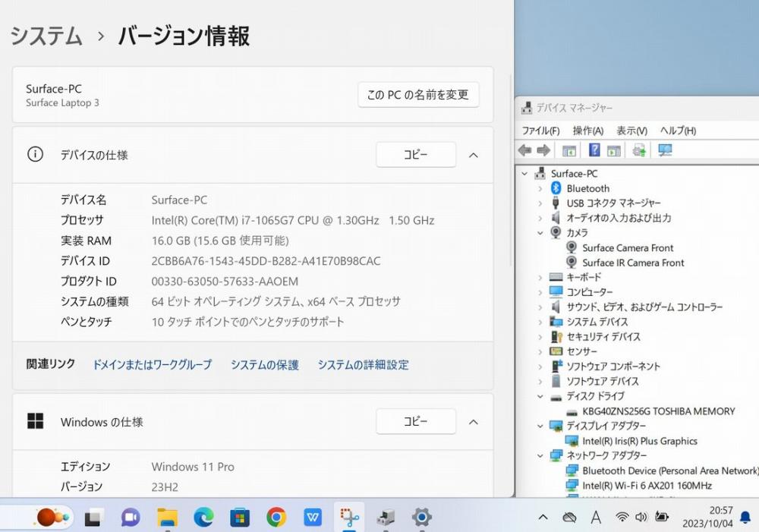This screenshot has width=759, height=532.
Task: Select Intel(R) Iris(R) Plus Graphics adapter
Action: click(639, 441)
